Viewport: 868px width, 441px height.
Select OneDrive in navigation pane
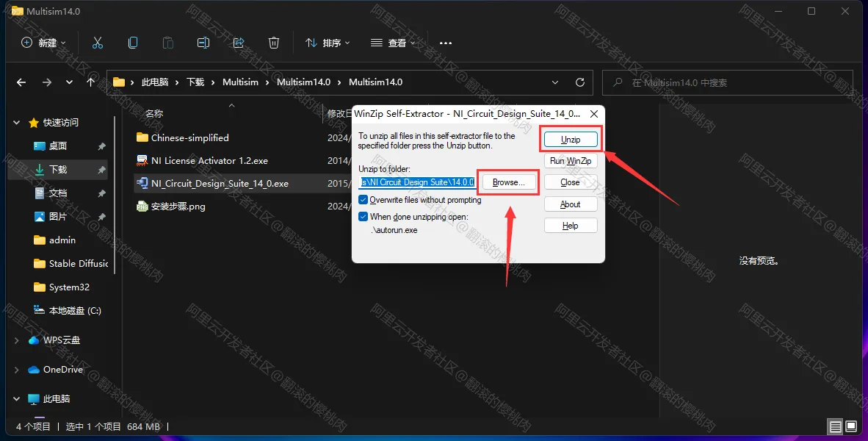(62, 370)
